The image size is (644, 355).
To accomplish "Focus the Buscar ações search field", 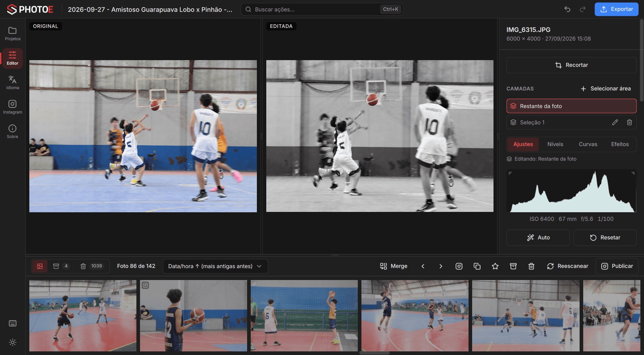I will 322,9.
